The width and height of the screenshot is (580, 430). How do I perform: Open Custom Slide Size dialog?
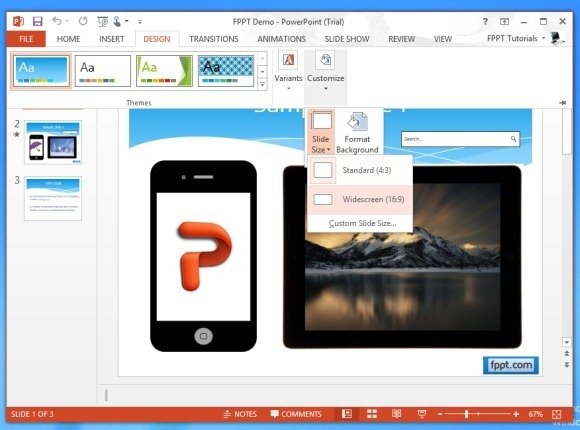click(362, 223)
